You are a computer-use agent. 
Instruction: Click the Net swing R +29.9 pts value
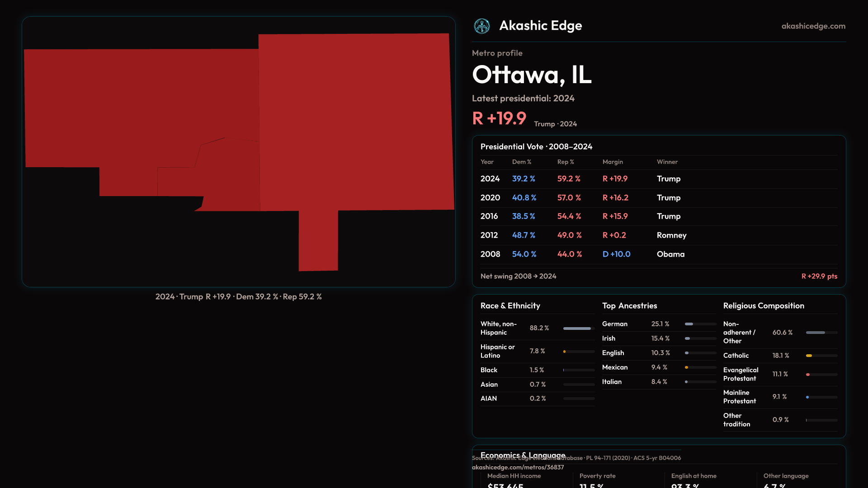pos(819,277)
